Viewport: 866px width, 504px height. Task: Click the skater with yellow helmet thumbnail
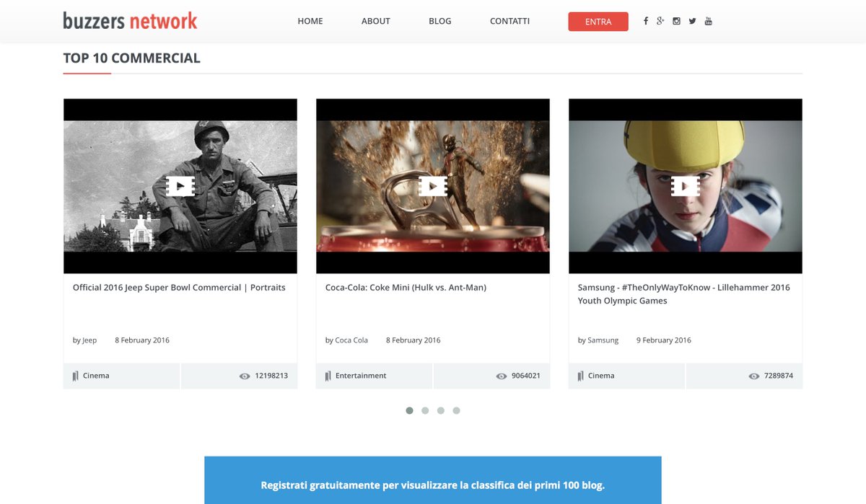coord(686,186)
